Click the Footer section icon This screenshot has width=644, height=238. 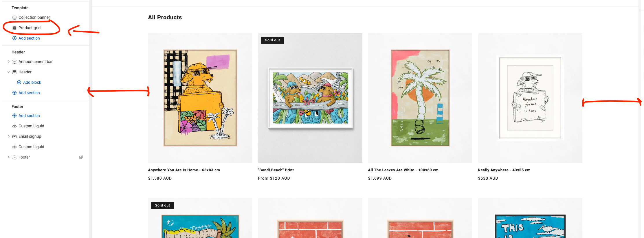pyautogui.click(x=14, y=157)
